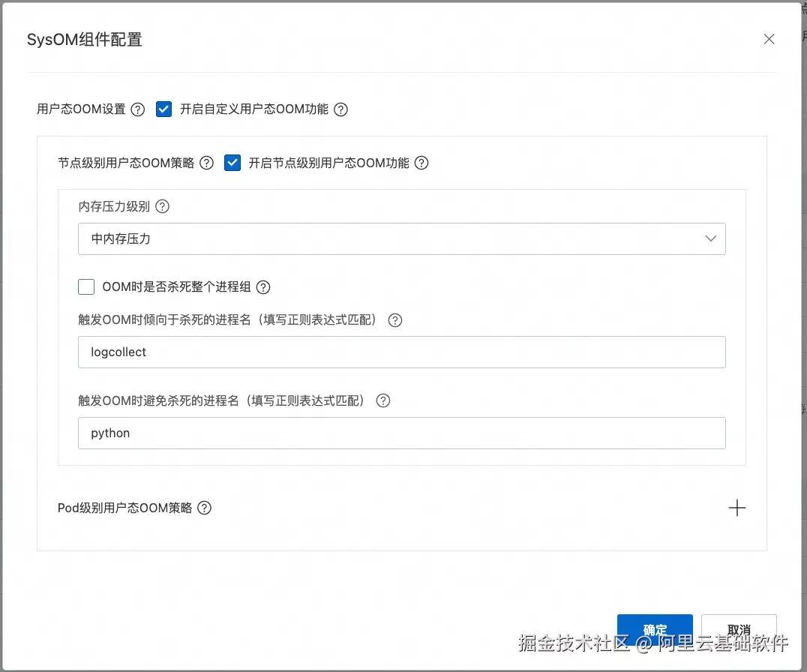807x672 pixels.
Task: Close the SysOM组件配置 dialog
Action: click(769, 39)
